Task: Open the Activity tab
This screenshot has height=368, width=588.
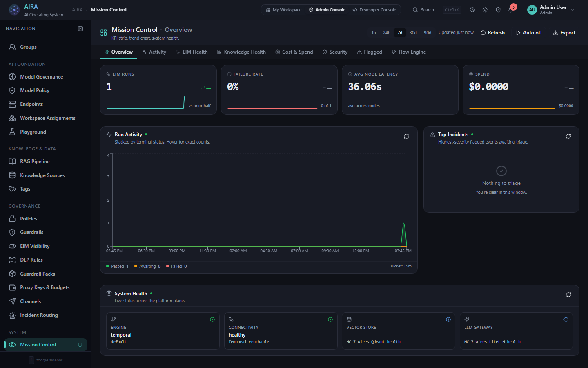Action: point(154,52)
